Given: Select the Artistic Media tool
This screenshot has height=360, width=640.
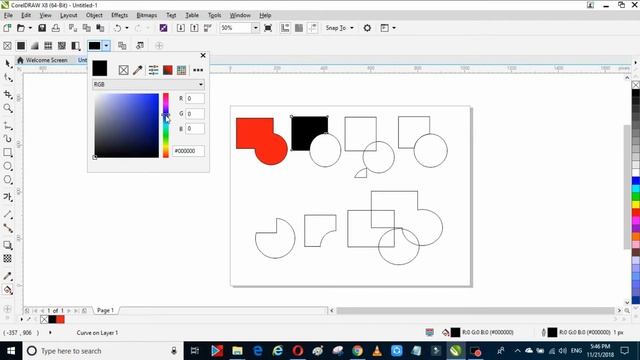Looking at the screenshot, I should [x=8, y=139].
